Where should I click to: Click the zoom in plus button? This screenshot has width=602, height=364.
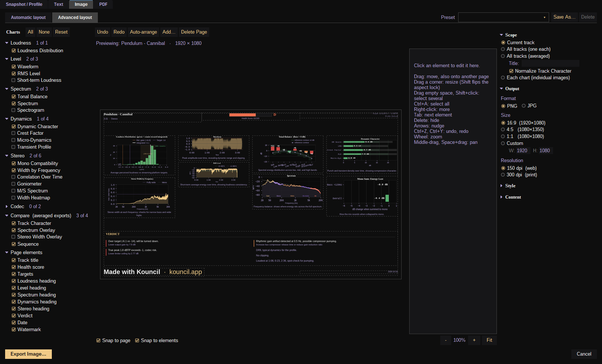(474, 340)
